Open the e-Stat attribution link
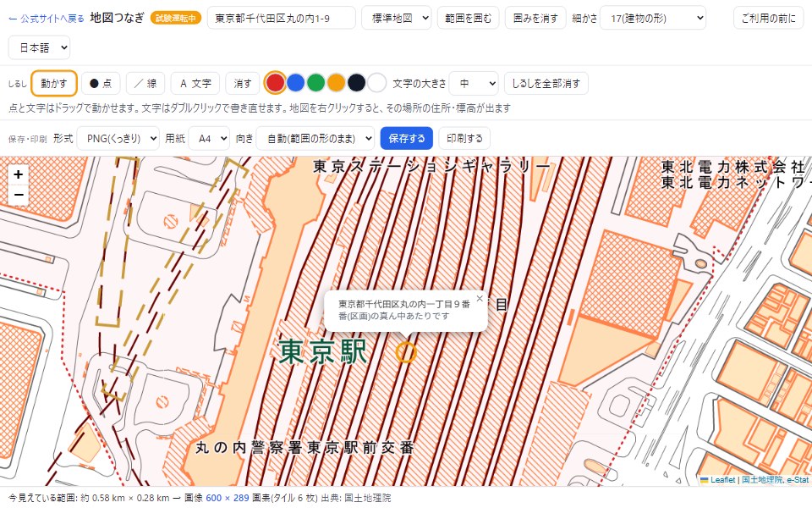Viewport: 812px width, 508px height. (798, 480)
